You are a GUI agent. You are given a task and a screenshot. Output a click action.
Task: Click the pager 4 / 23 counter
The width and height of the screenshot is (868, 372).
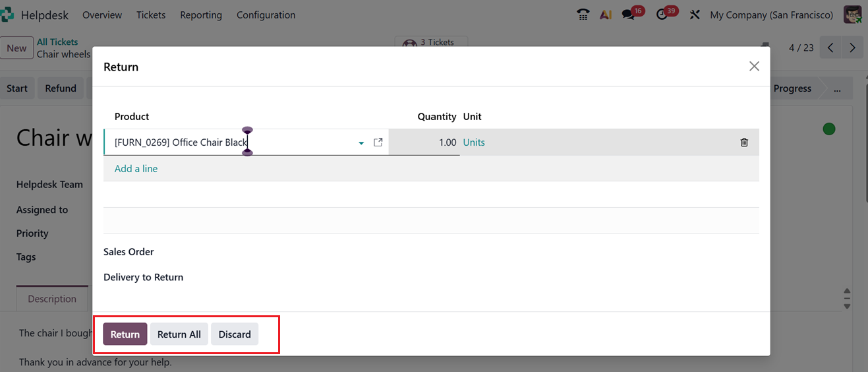point(801,47)
